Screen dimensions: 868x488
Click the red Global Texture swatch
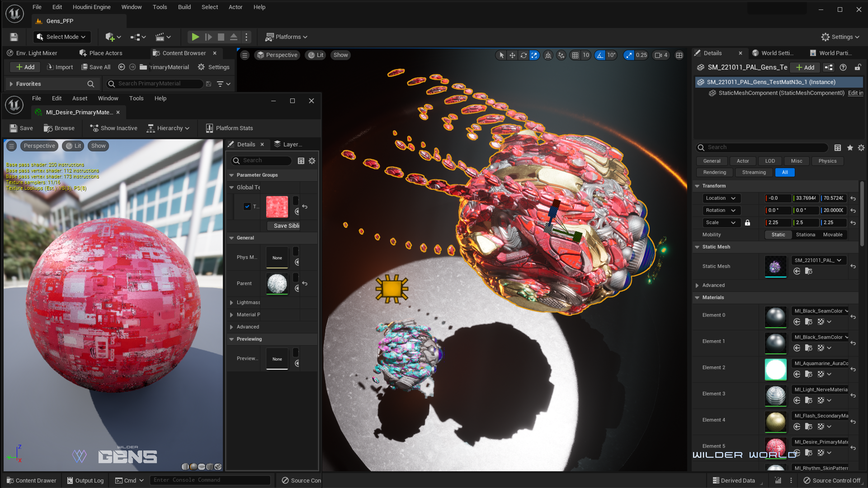tap(277, 206)
